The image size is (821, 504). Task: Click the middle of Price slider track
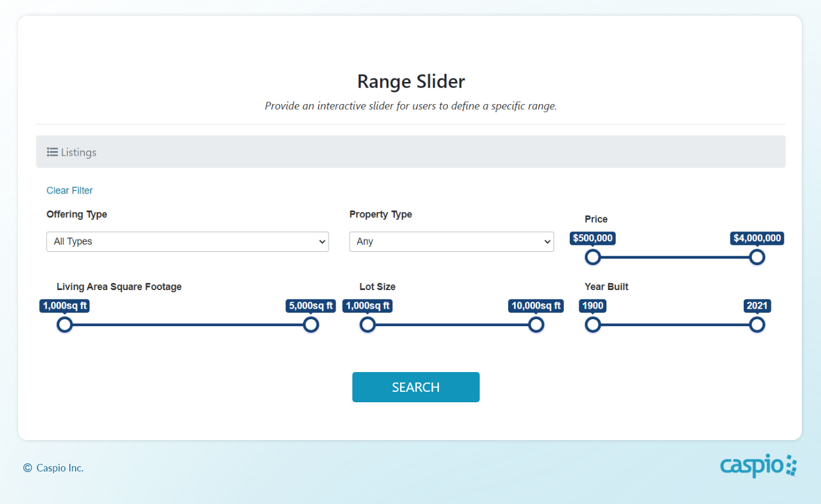(674, 258)
